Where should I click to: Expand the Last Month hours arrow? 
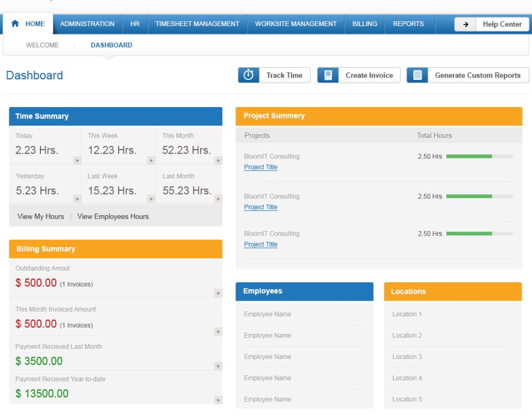(218, 199)
